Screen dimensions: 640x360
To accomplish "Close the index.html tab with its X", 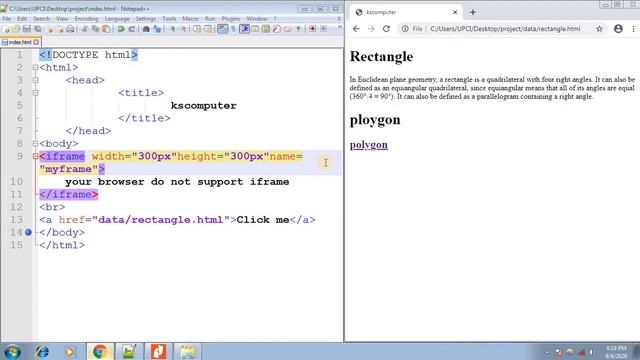I will click(x=36, y=42).
